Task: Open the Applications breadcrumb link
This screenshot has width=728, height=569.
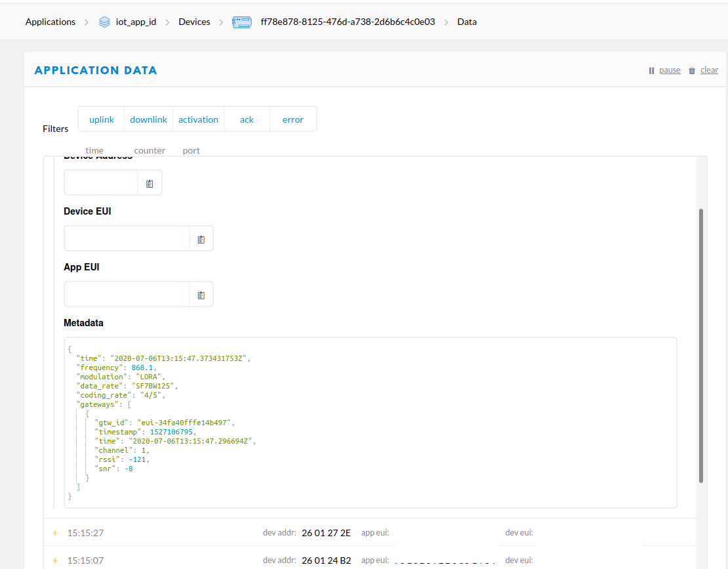Action: click(x=50, y=22)
